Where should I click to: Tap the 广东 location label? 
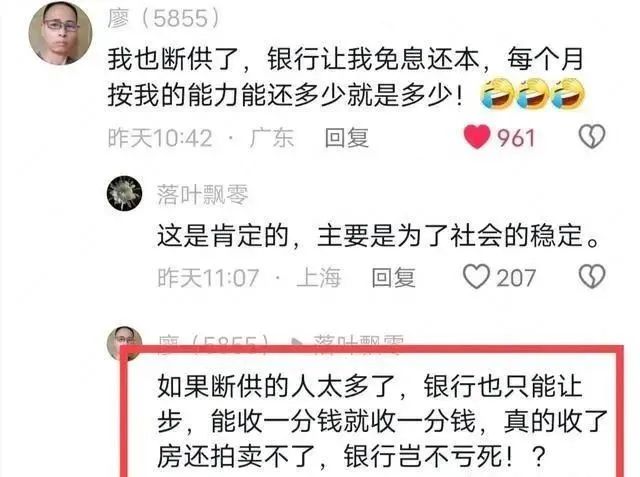pos(271,138)
